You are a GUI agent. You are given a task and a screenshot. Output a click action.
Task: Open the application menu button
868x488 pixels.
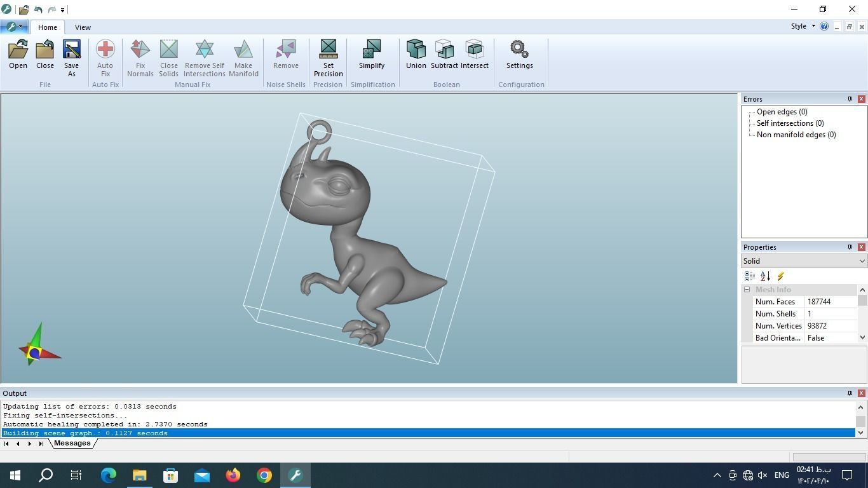[x=13, y=27]
